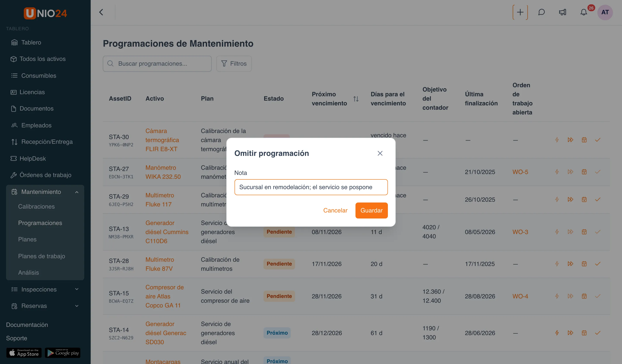Screen dimensions: 622x364
Task: Close the Omitir programación dialog
Action: coord(380,153)
